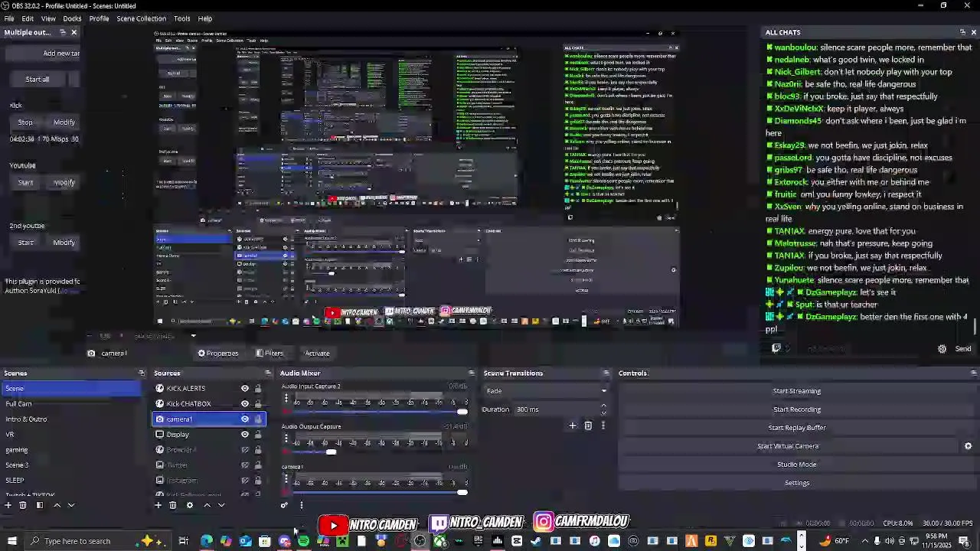Screen dimensions: 980x551
Task: Move scene up arrow in Scenes toolbar
Action: click(57, 505)
